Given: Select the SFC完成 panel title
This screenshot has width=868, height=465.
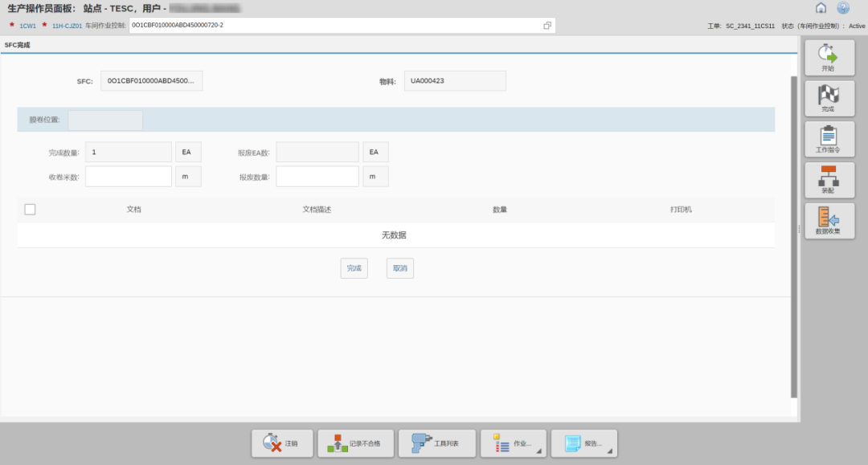Looking at the screenshot, I should click(x=17, y=45).
